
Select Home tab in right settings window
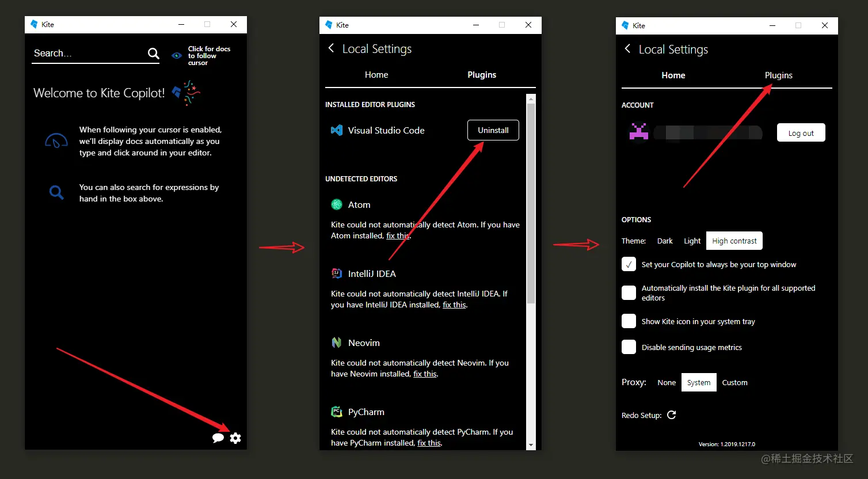673,75
